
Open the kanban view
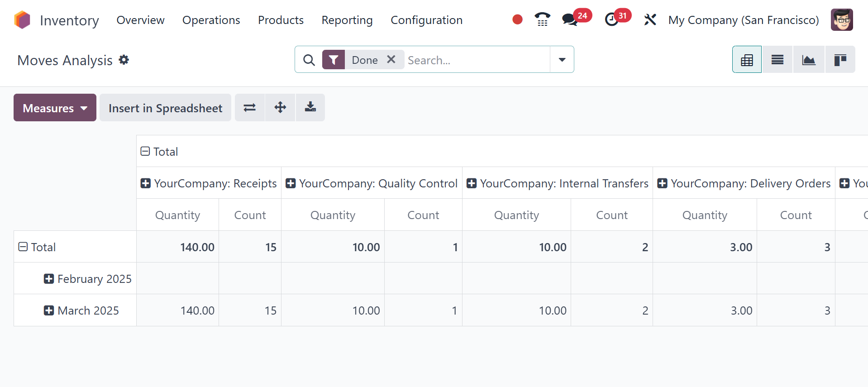[840, 60]
